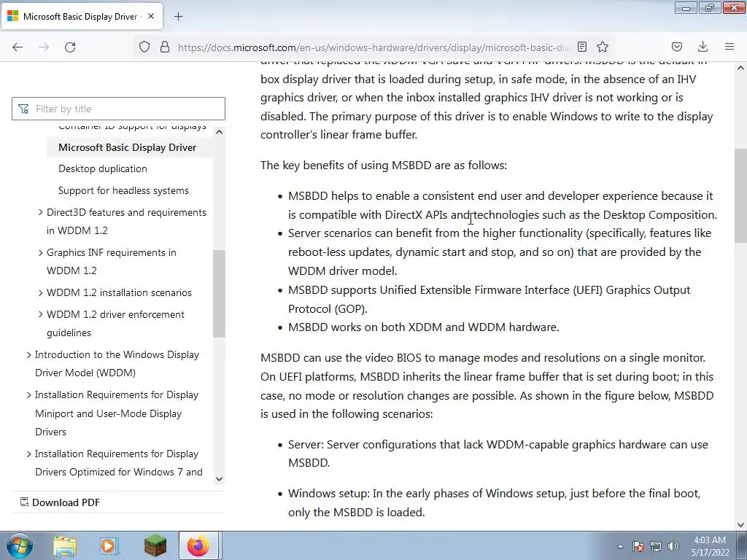This screenshot has width=747, height=560.
Task: Click the sidebar tree scrollbar thumb
Action: pos(219,293)
